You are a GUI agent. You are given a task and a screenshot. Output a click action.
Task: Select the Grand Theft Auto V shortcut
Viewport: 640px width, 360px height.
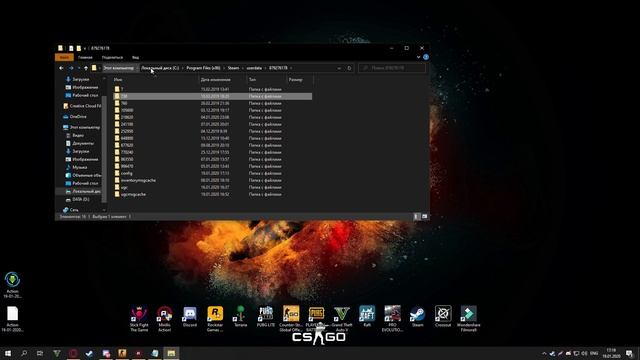pyautogui.click(x=342, y=318)
